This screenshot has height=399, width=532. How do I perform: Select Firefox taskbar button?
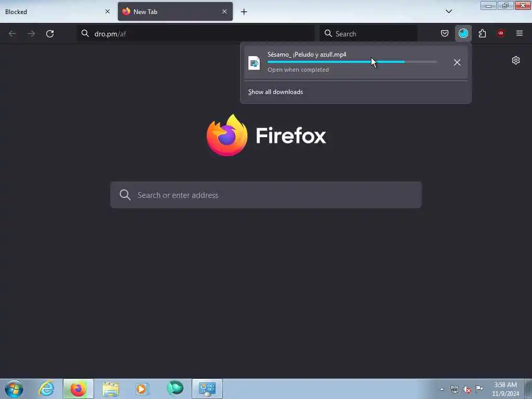coord(78,389)
